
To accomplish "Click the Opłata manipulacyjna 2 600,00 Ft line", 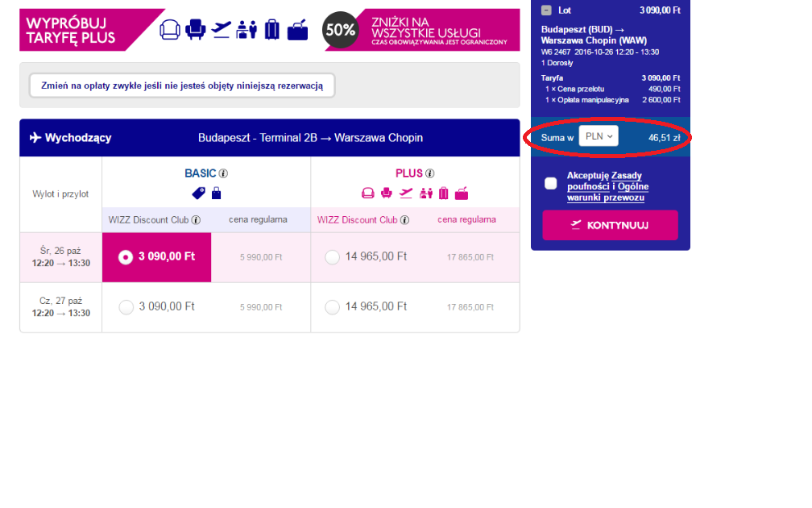I will tap(612, 100).
